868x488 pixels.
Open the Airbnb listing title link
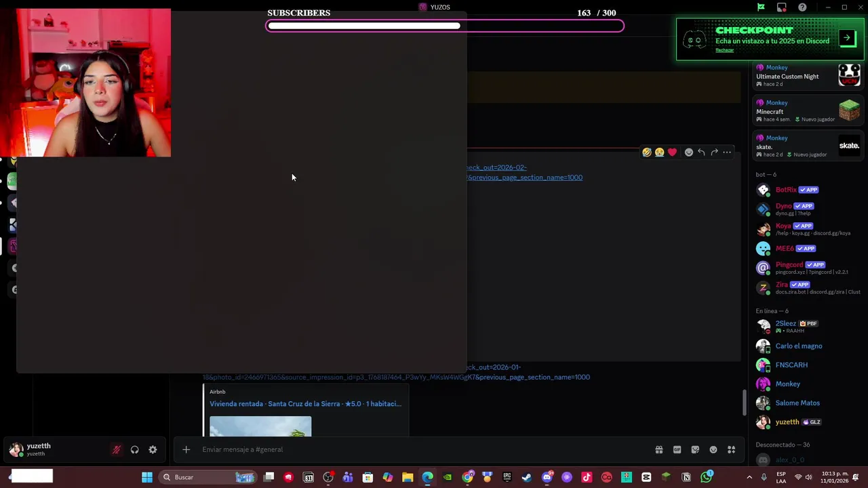305,404
